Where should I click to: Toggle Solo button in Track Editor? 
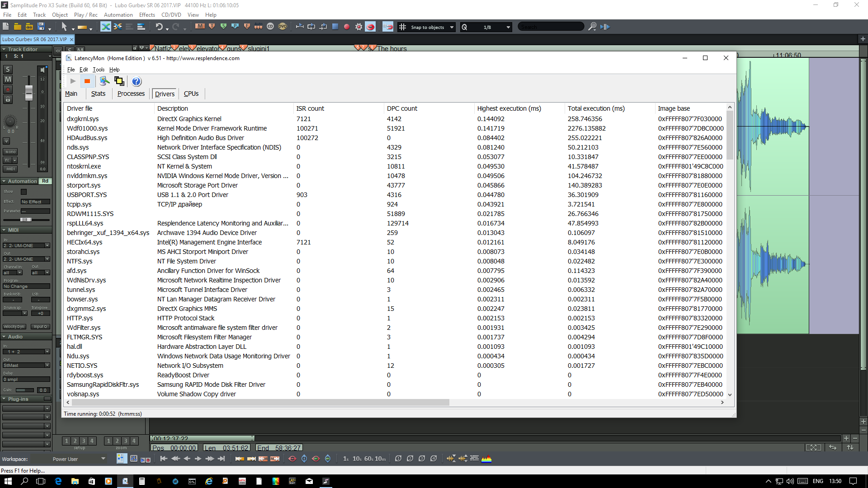click(x=8, y=69)
